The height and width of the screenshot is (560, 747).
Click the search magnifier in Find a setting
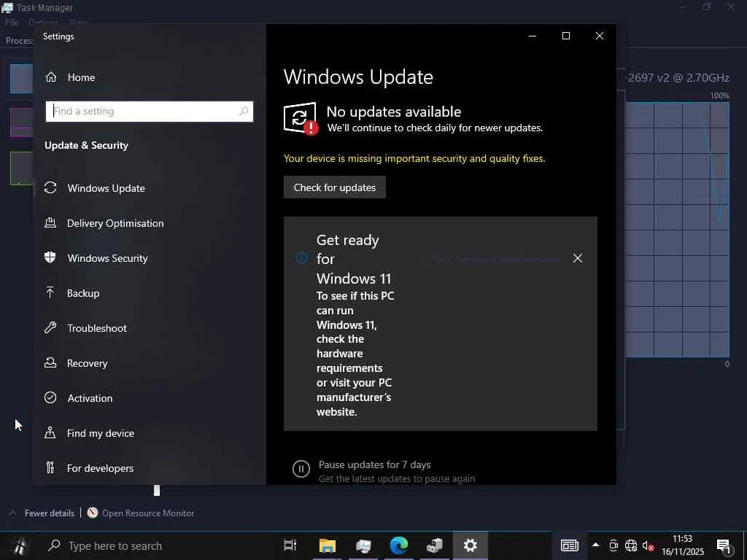[x=244, y=112]
